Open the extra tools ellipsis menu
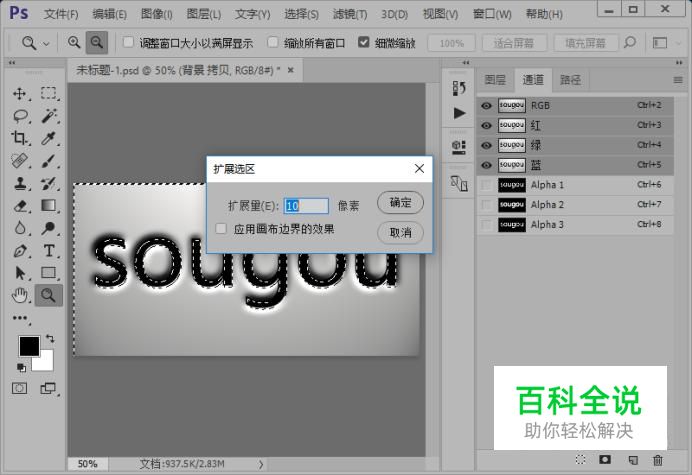692x475 pixels. click(19, 318)
